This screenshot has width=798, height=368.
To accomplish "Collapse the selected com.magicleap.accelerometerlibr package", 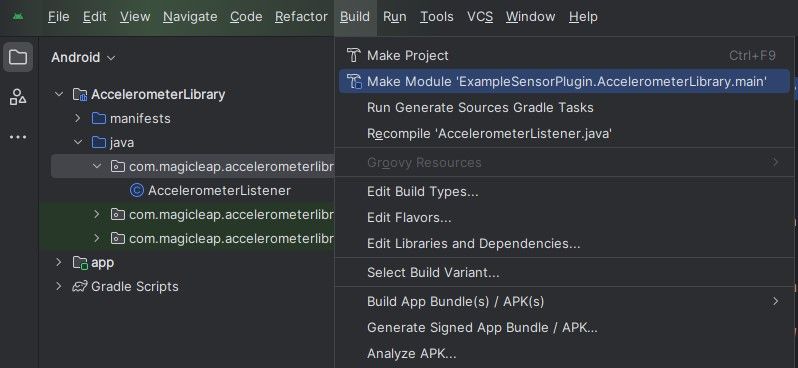I will [x=97, y=166].
